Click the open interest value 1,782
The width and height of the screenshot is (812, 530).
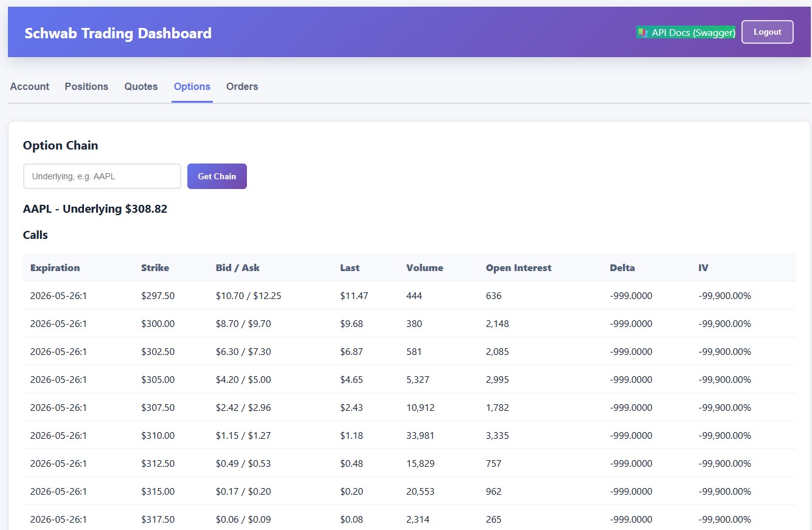coord(498,408)
